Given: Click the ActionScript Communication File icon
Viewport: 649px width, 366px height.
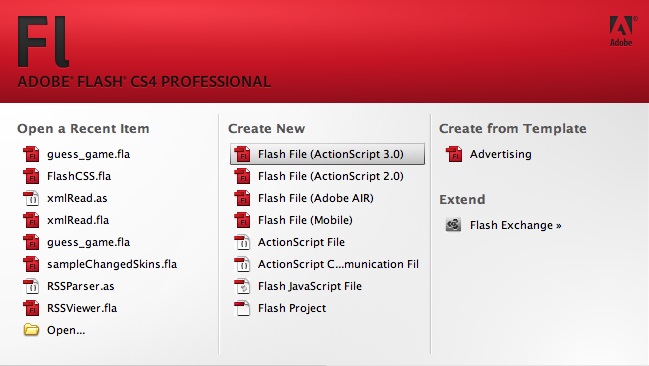Looking at the screenshot, I should [x=243, y=264].
